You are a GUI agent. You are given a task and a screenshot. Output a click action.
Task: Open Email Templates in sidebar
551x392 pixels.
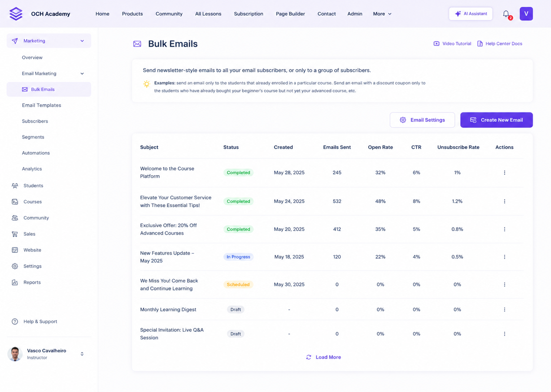[42, 105]
